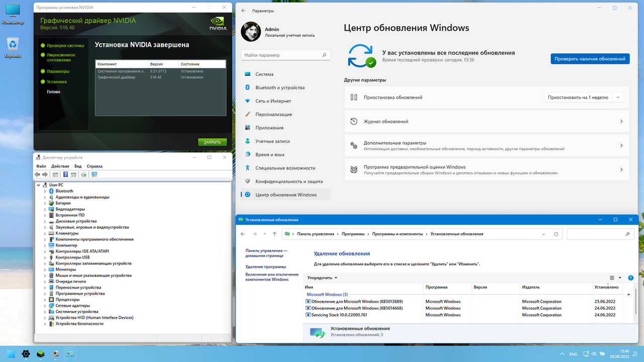Click Установлено column header in updates list

coord(608,287)
